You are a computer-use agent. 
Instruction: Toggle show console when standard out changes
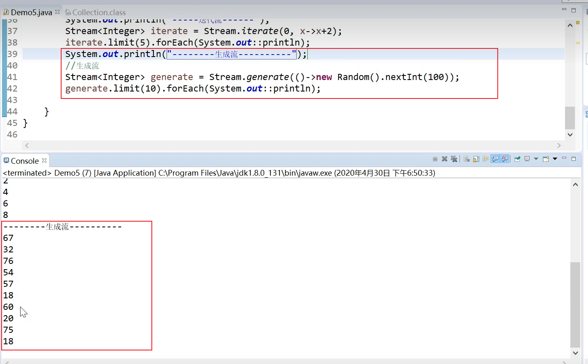(x=495, y=159)
